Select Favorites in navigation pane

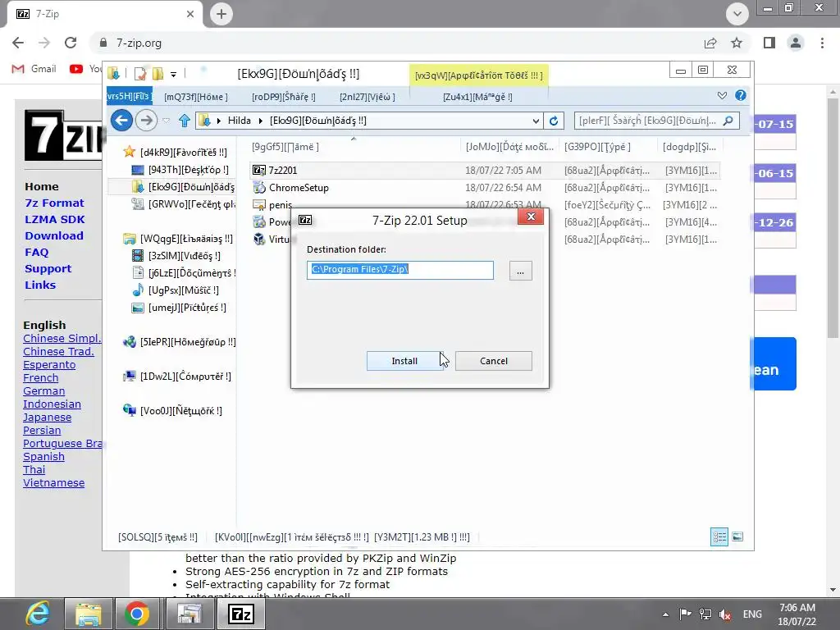point(183,152)
